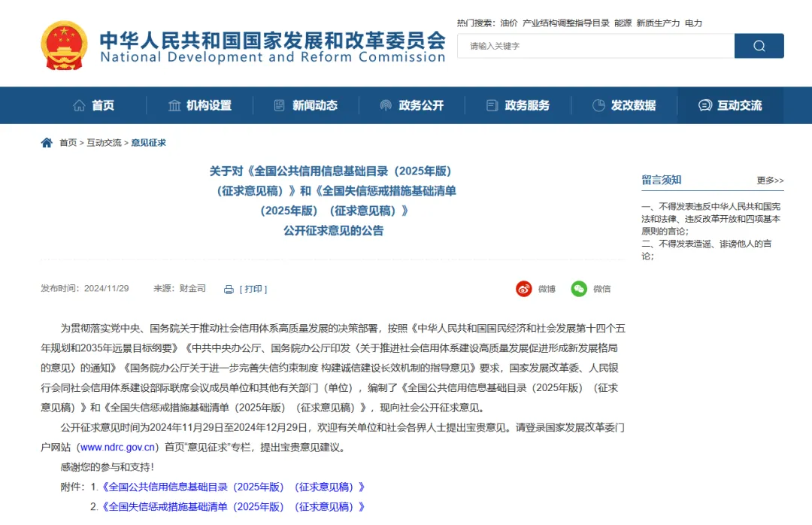Click fingerprint icon beside 政务公开

click(x=386, y=105)
